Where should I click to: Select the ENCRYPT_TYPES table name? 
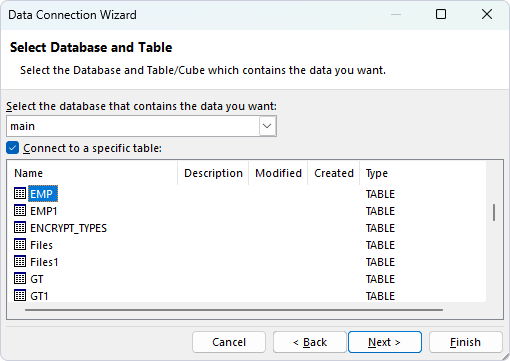[68, 228]
